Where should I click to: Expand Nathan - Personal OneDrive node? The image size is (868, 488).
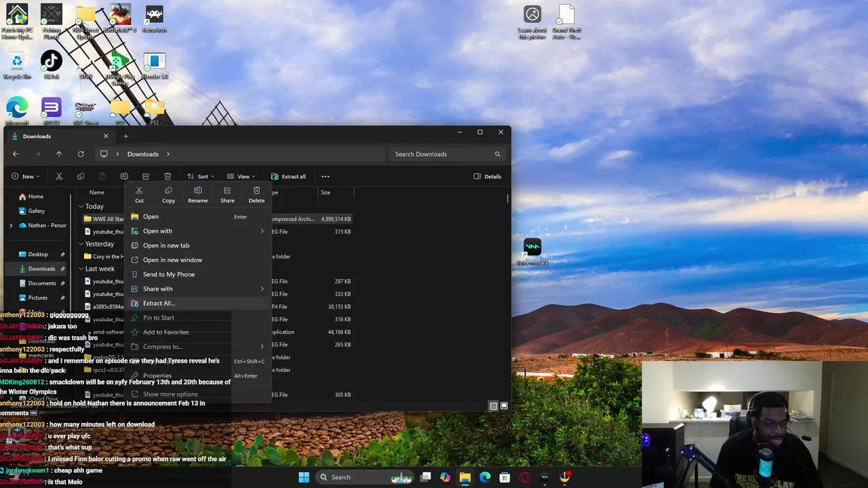click(11, 225)
